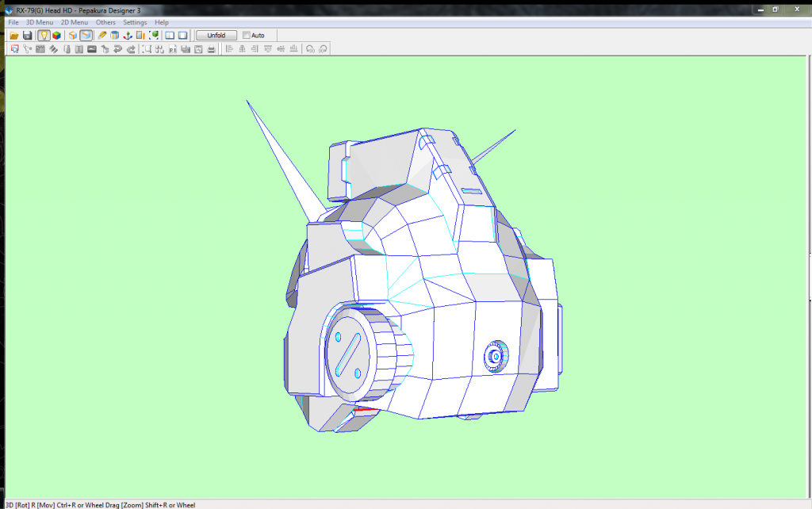Screen dimensions: 812x509
Task: Click the align right icon
Action: pyautogui.click(x=255, y=48)
